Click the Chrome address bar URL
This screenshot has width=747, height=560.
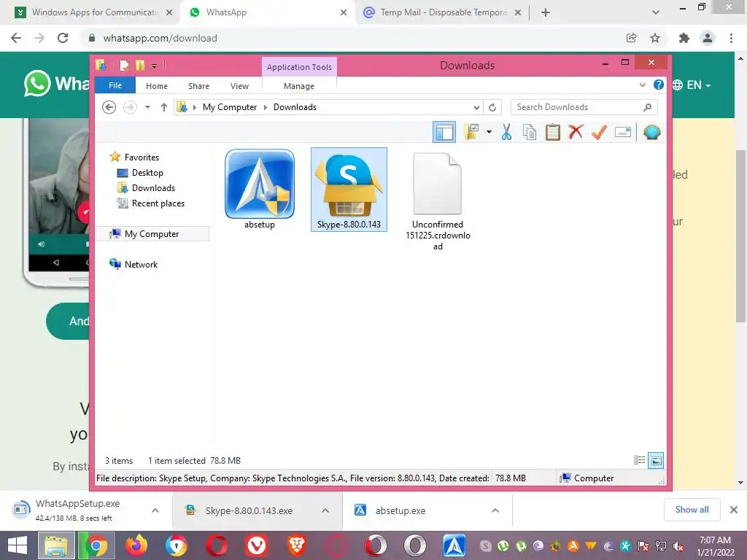click(x=160, y=38)
